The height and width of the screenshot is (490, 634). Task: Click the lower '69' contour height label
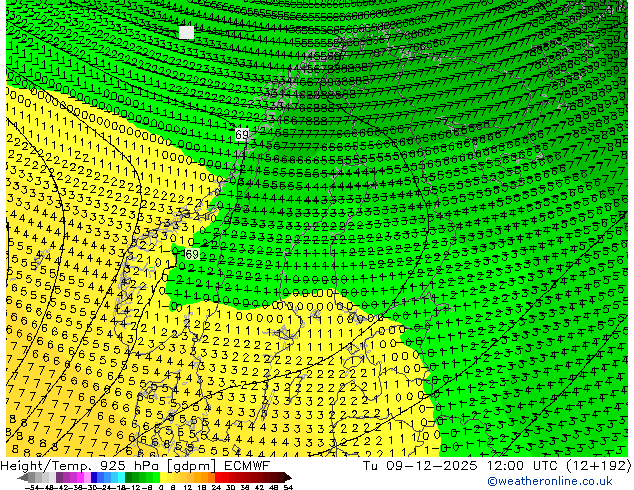click(192, 254)
